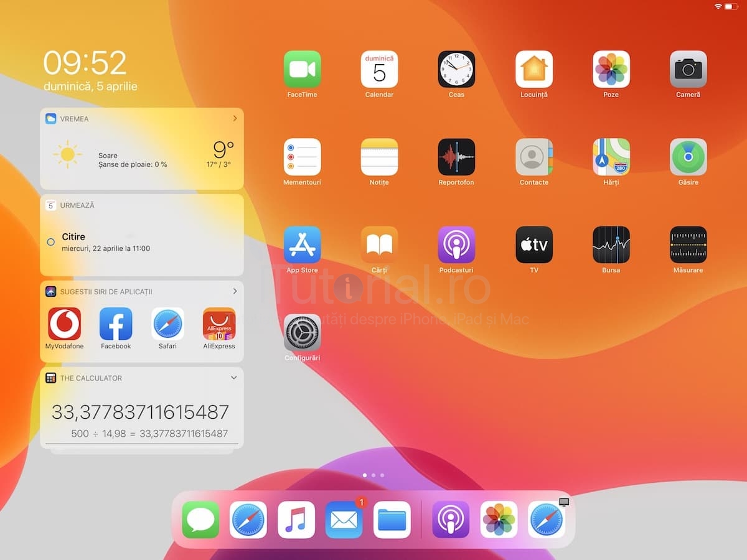The width and height of the screenshot is (747, 560).
Task: Open the Cărți books app
Action: coord(379,245)
